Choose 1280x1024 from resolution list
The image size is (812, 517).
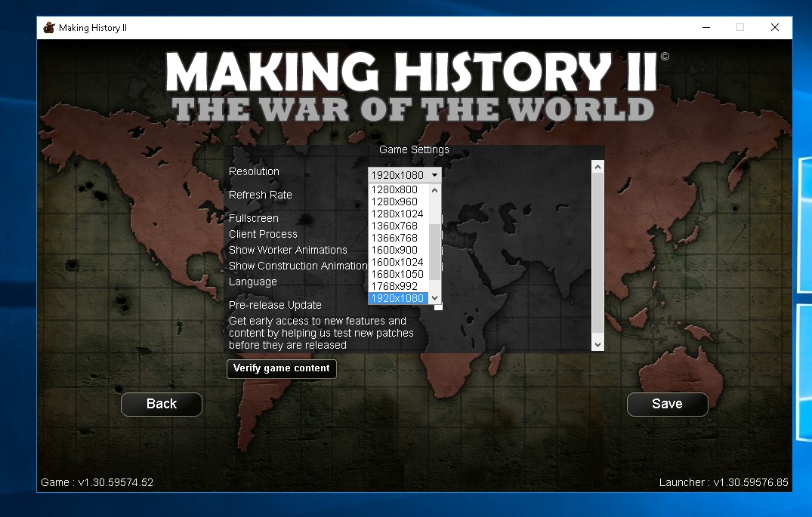[x=398, y=214]
